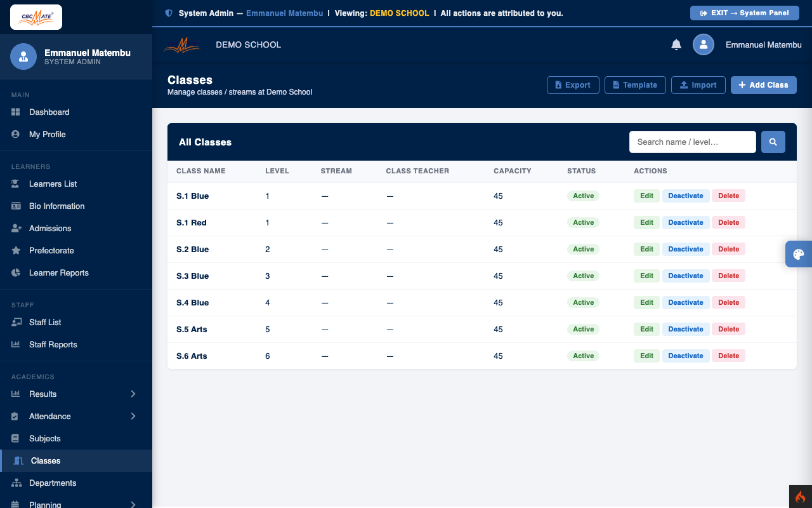This screenshot has height=508, width=812.
Task: Click the magnifier search button
Action: click(x=773, y=142)
